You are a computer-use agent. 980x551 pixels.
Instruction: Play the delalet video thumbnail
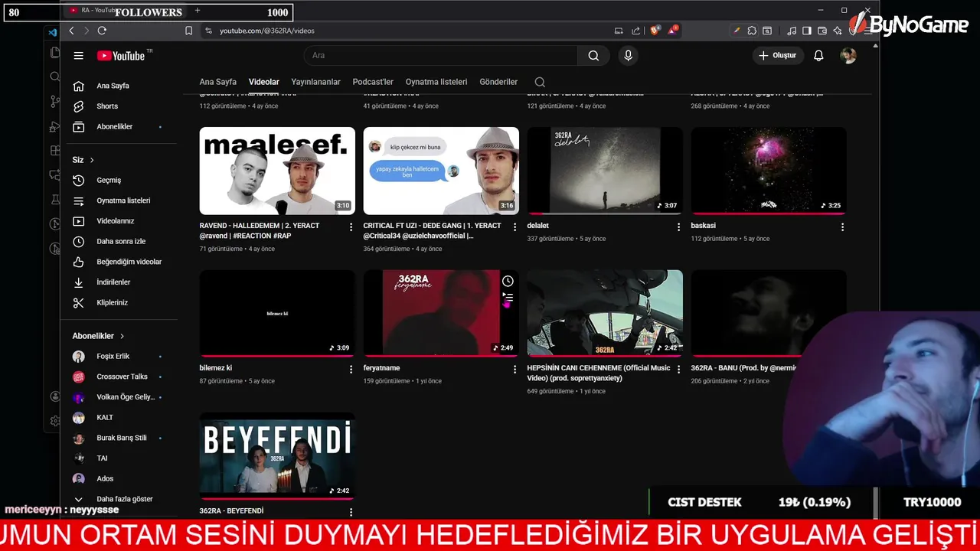coord(605,171)
